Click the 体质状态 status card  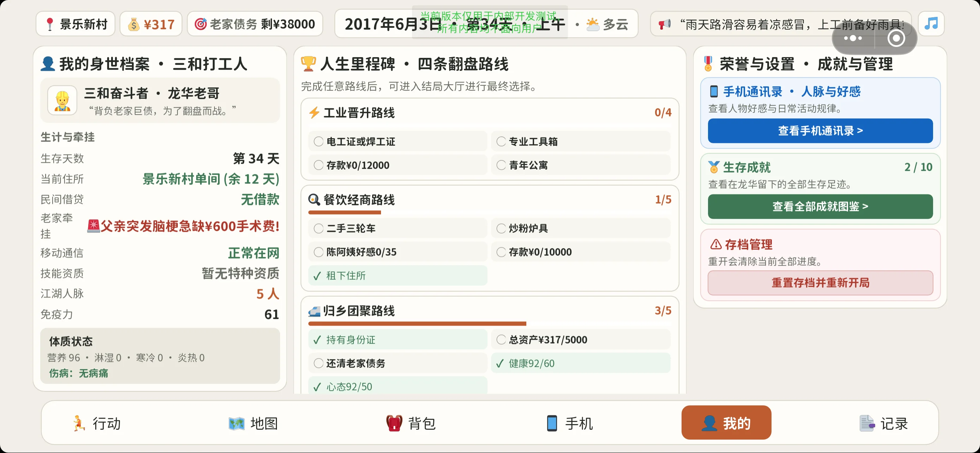[x=160, y=356]
